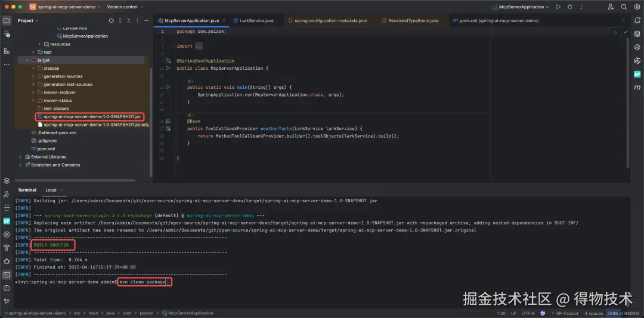Click run gutter icon beside class declaration
This screenshot has height=318, width=644.
(168, 68)
